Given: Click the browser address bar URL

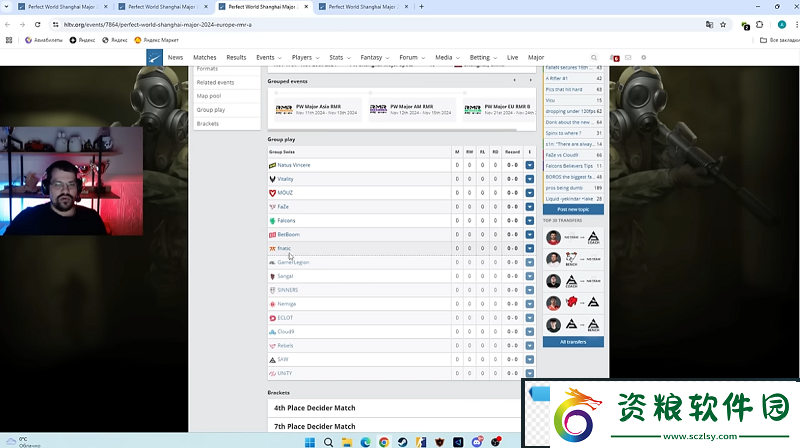Looking at the screenshot, I should (157, 24).
